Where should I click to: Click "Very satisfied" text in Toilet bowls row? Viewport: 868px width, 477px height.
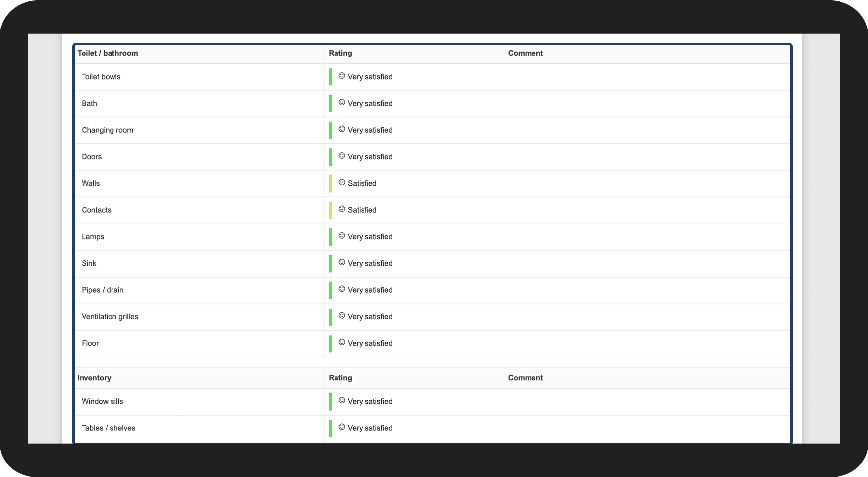point(370,77)
